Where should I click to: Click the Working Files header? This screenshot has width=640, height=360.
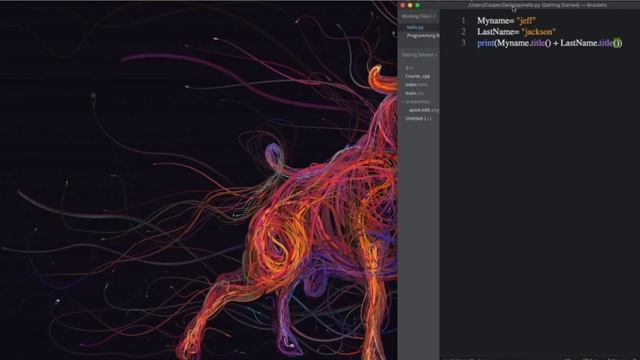[x=418, y=16]
